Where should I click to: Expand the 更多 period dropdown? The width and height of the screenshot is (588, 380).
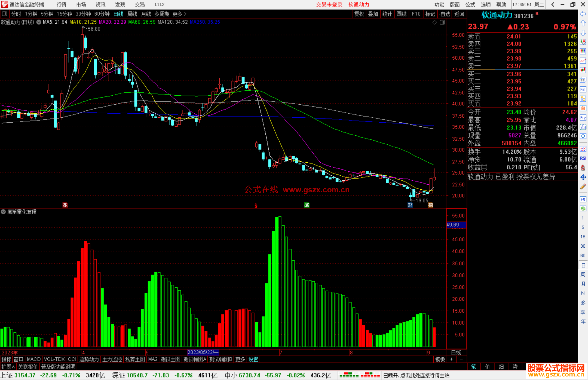tap(180, 14)
